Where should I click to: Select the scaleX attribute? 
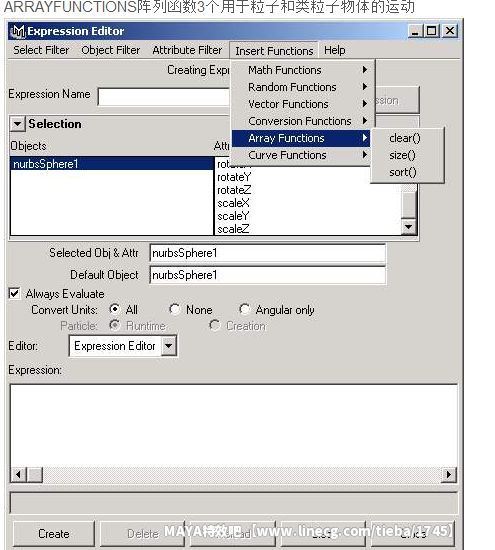(233, 203)
